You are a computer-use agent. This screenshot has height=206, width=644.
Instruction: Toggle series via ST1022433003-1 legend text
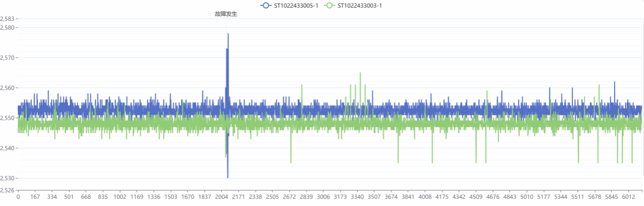point(360,6)
